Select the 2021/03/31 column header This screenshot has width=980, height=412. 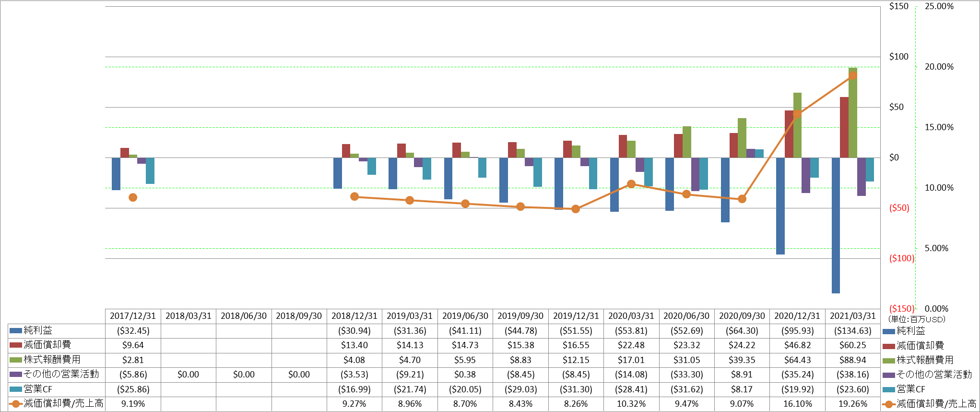click(853, 316)
